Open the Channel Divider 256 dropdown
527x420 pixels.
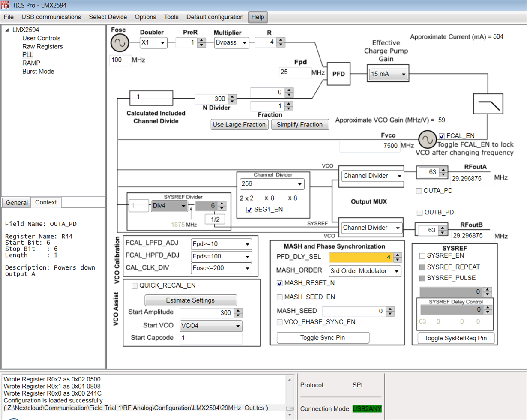pos(272,184)
